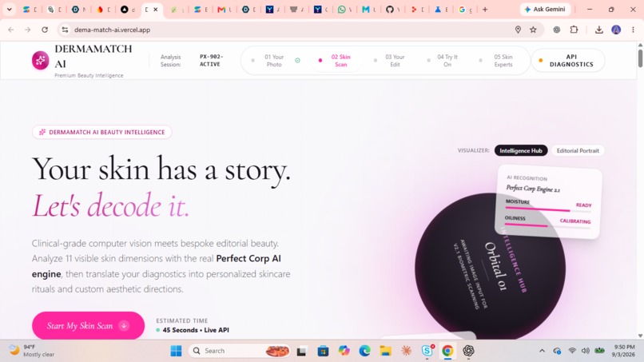Viewport: 644px width, 362px height.
Task: Open the clock and date flyout
Action: click(x=622, y=351)
